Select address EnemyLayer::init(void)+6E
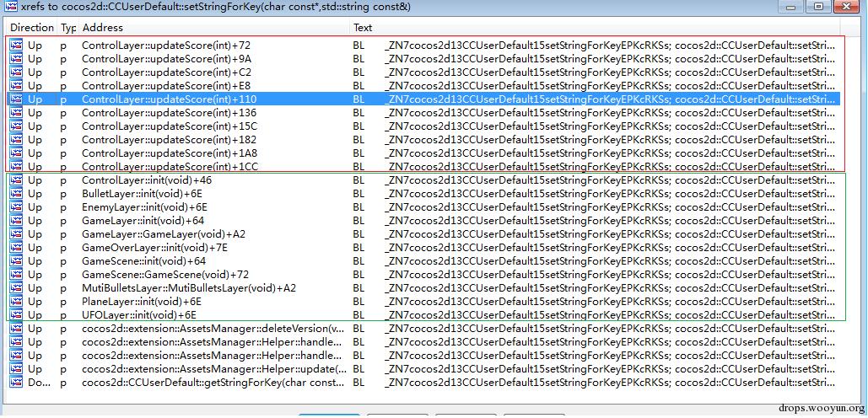 [x=144, y=206]
